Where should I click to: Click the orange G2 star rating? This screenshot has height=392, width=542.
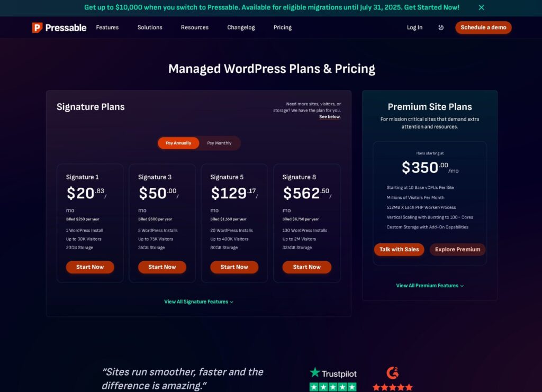pyautogui.click(x=392, y=387)
